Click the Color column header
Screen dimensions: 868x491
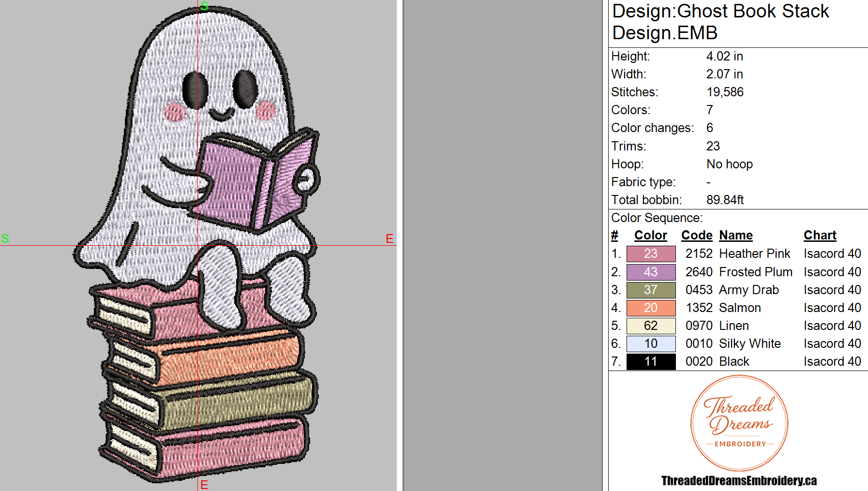click(651, 235)
